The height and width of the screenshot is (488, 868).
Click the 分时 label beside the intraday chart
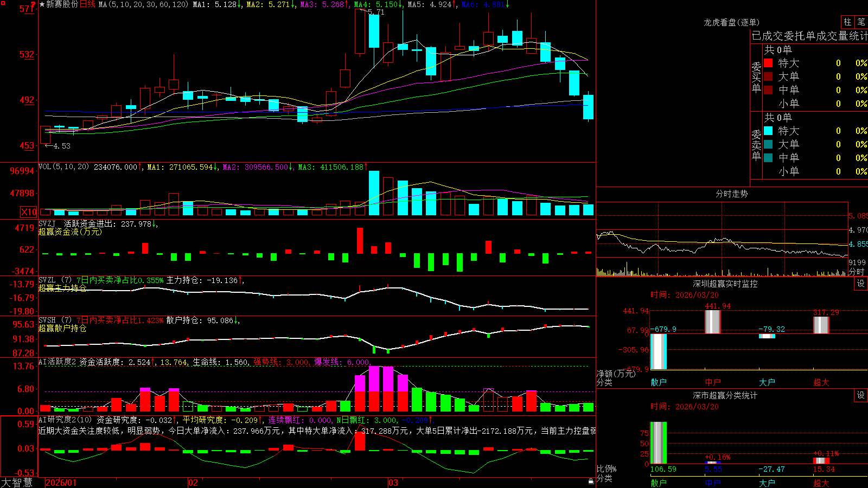pyautogui.click(x=856, y=271)
